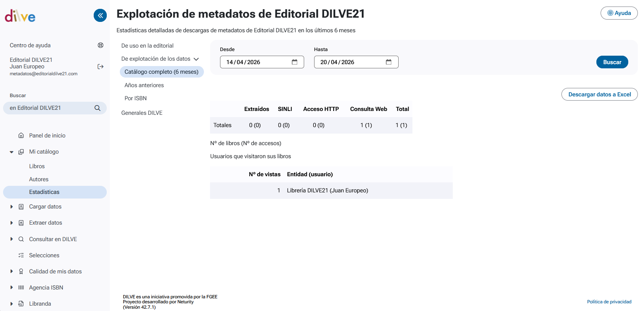The height and width of the screenshot is (311, 644).
Task: Open the Por ISBN statistics view
Action: coord(136,98)
